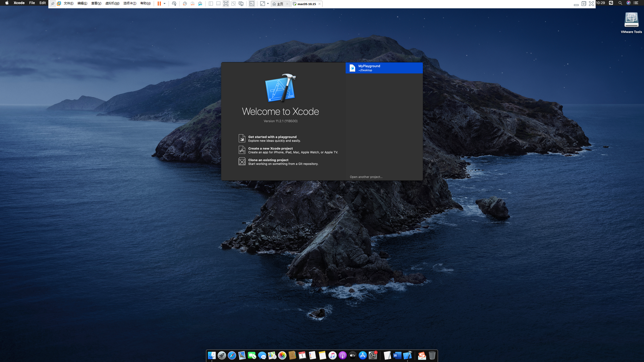Click Create a new Xcode project
Image resolution: width=644 pixels, height=362 pixels.
pyautogui.click(x=270, y=148)
